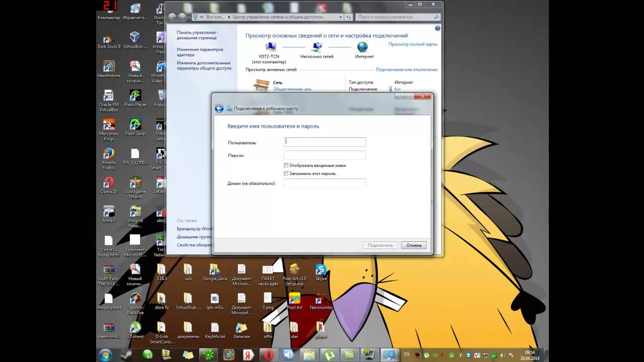644x362 pixels.
Task: Focus the Домен (не обязательно) field
Action: (x=325, y=184)
